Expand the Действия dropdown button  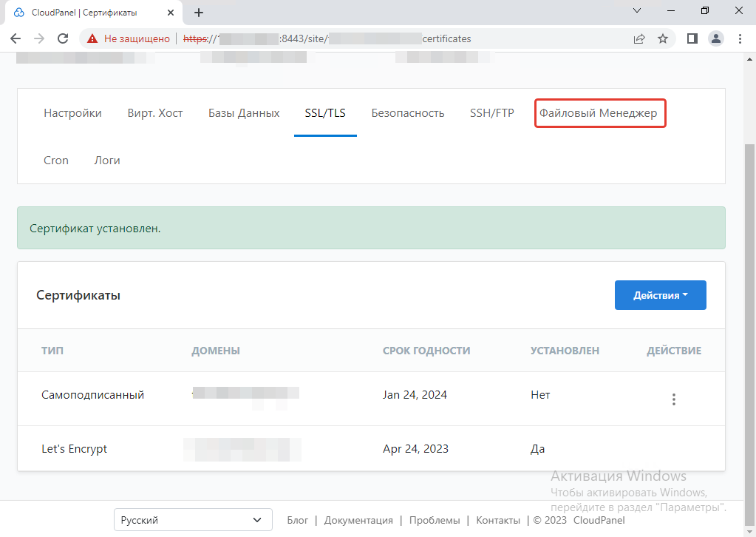tap(660, 295)
